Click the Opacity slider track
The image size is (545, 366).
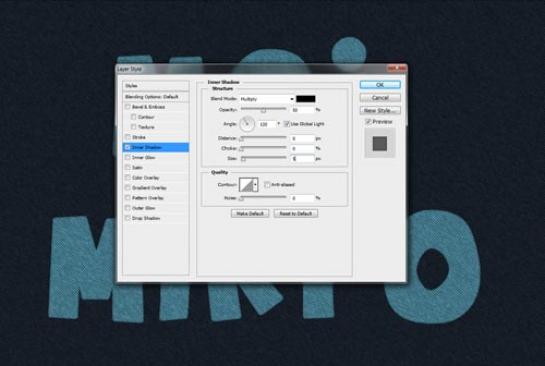(263, 109)
